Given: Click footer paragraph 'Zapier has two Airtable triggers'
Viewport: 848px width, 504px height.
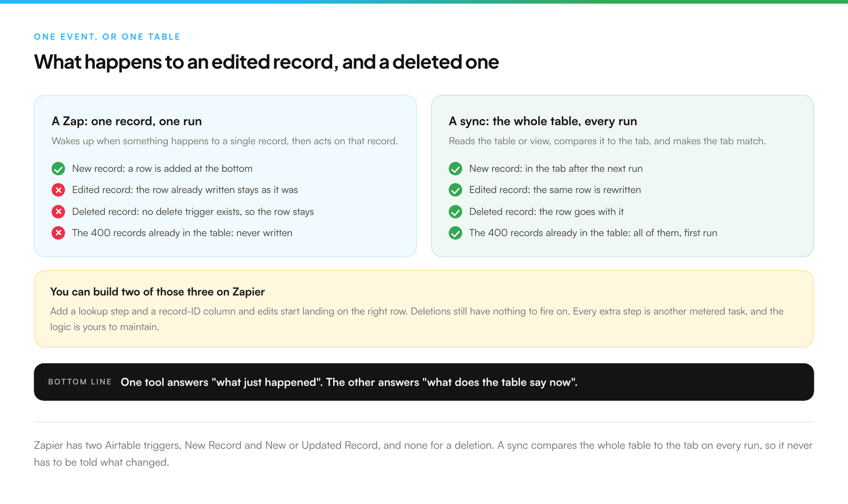Looking at the screenshot, I should coord(423,454).
